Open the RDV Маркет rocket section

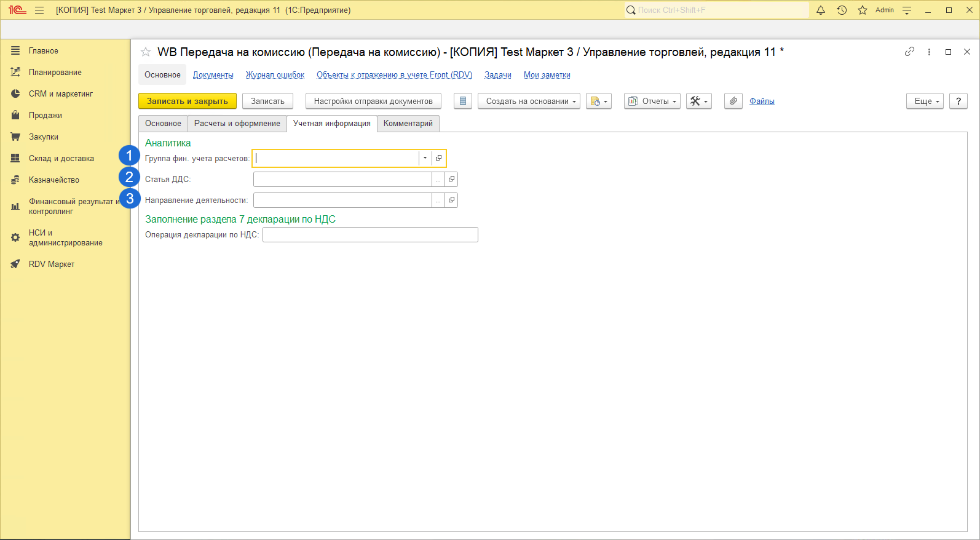[52, 264]
